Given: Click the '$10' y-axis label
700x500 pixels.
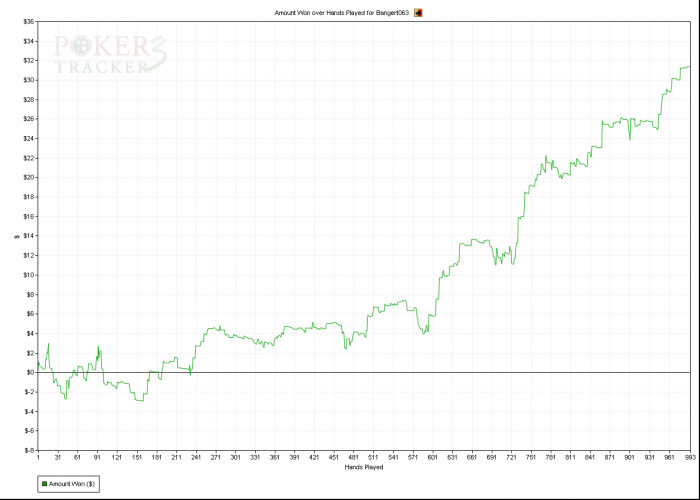Looking at the screenshot, I should click(30, 275).
